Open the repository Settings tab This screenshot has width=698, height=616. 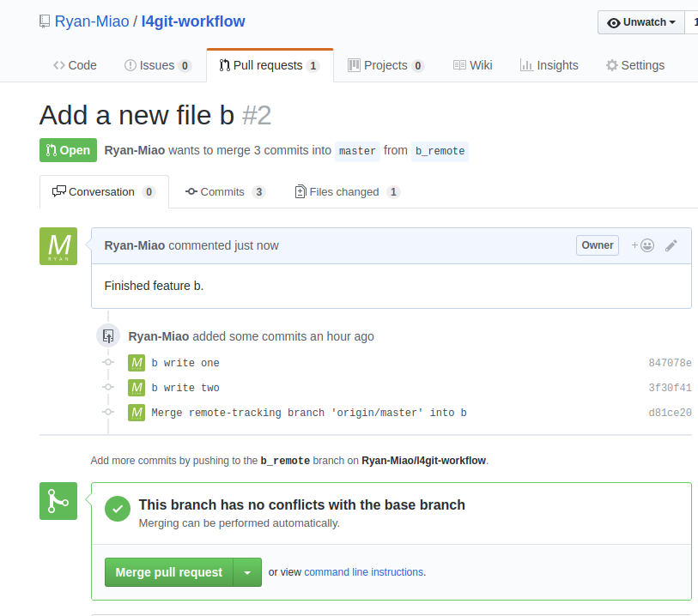(x=635, y=65)
